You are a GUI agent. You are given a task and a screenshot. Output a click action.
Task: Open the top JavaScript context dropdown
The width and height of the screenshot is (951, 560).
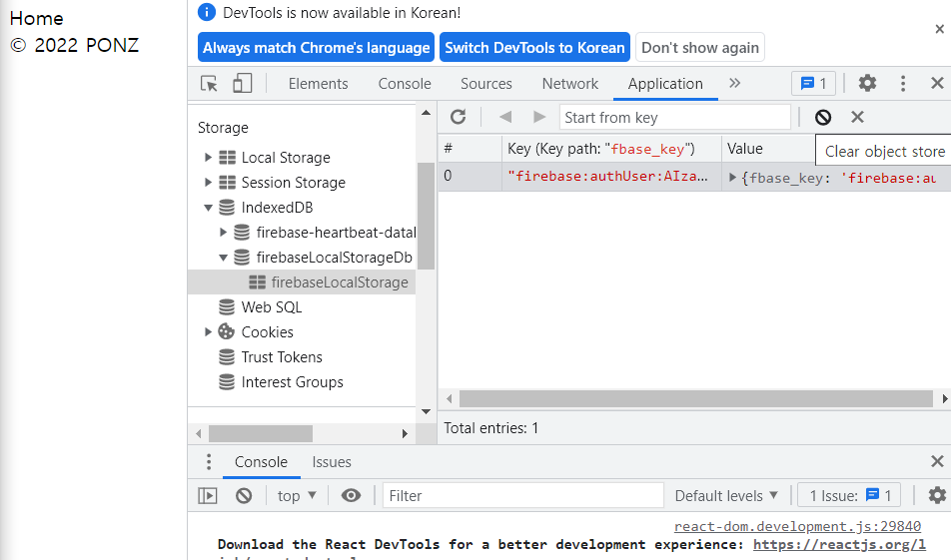297,496
